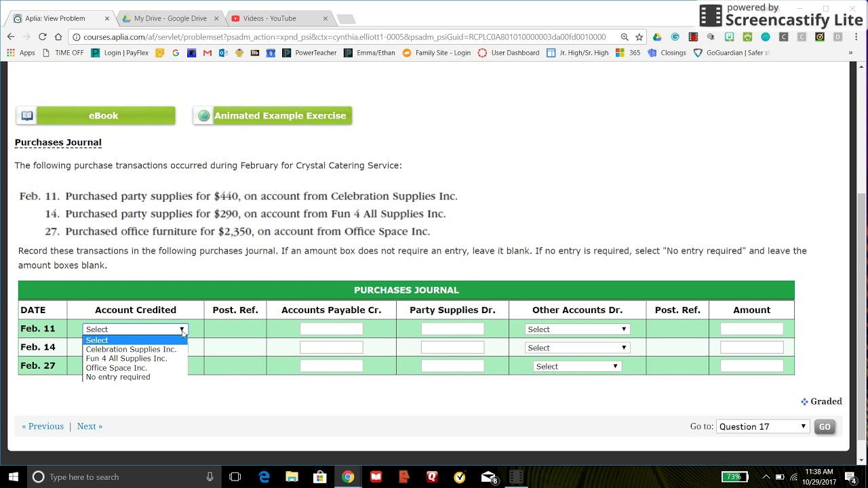The width and height of the screenshot is (868, 488).
Task: Click the Chrome icon on the taskbar
Action: (347, 477)
